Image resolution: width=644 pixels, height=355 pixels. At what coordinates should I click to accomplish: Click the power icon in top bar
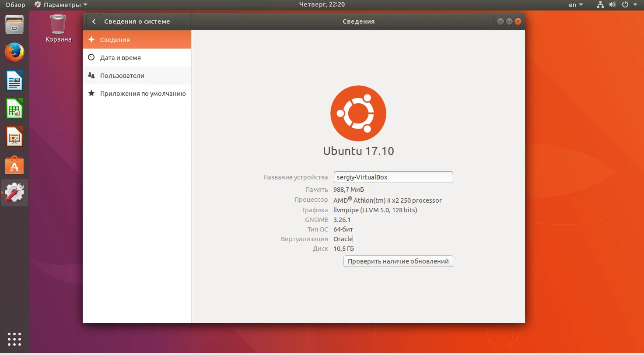625,5
